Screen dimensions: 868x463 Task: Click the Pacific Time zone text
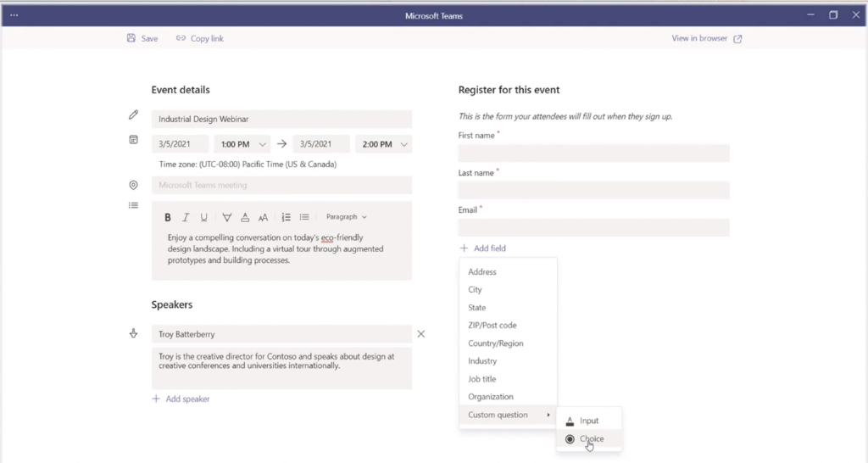[248, 165]
